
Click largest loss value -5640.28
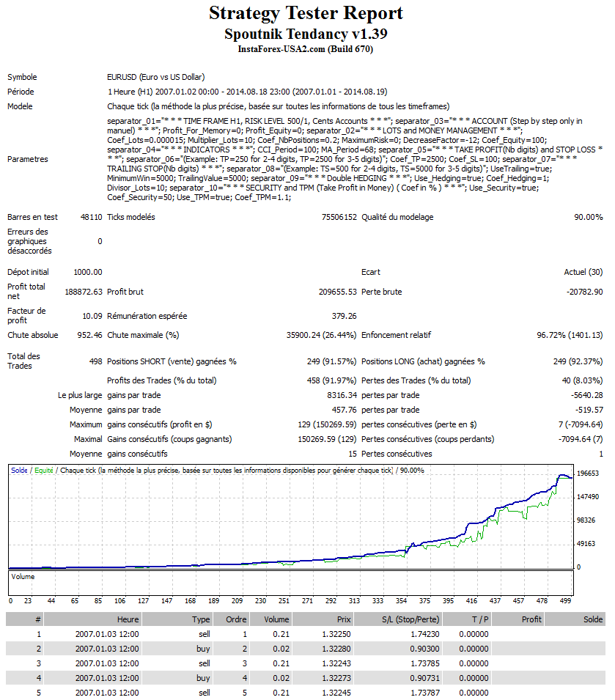pos(587,396)
